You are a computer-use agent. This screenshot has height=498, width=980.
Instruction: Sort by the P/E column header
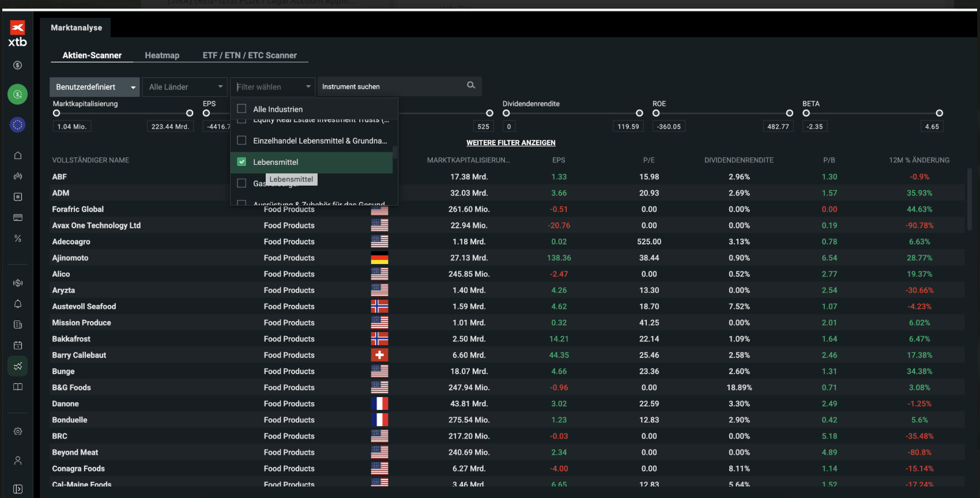point(649,160)
